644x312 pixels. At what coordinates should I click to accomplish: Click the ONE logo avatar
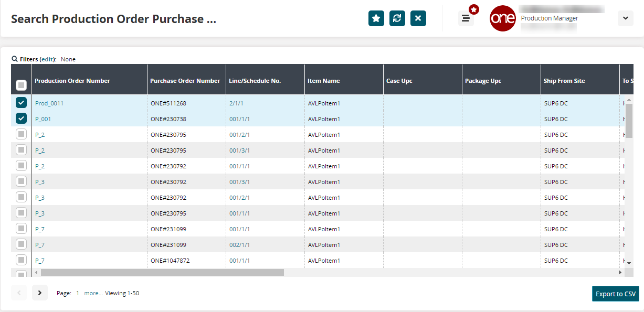point(502,18)
